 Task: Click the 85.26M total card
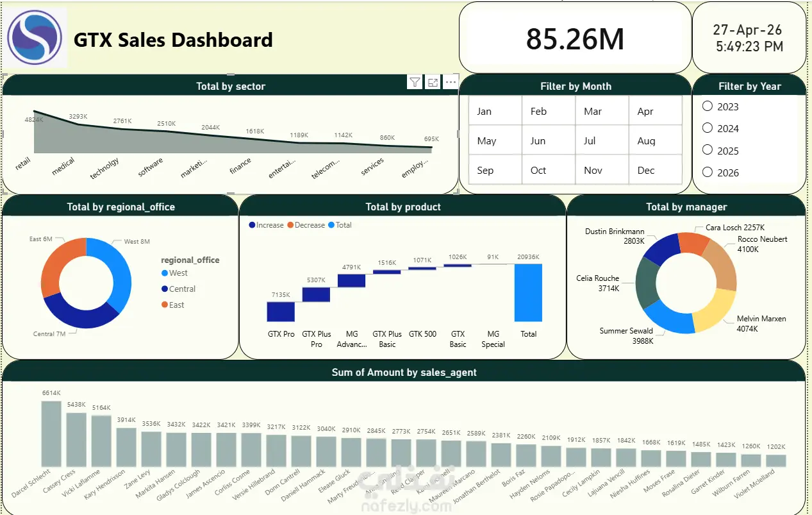[575, 38]
